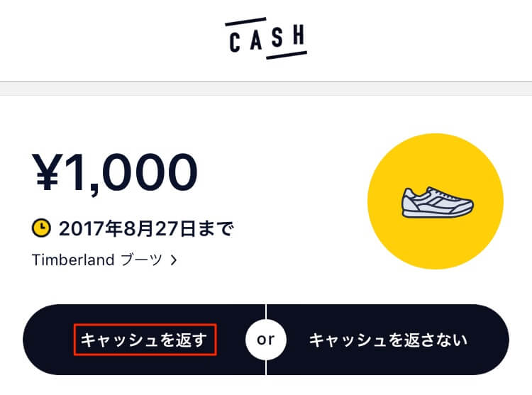Click the CASH logo at top

266,38
